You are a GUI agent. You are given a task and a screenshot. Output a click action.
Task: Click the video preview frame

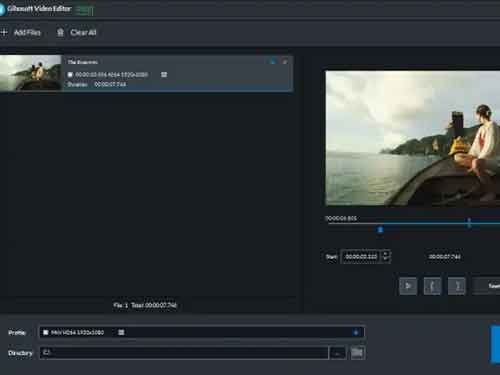tap(413, 138)
